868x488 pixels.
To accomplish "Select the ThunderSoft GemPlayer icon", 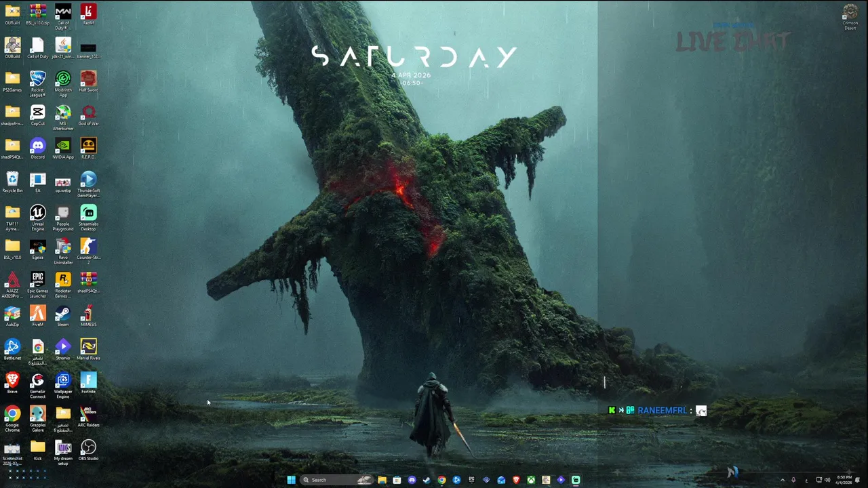I will [88, 185].
